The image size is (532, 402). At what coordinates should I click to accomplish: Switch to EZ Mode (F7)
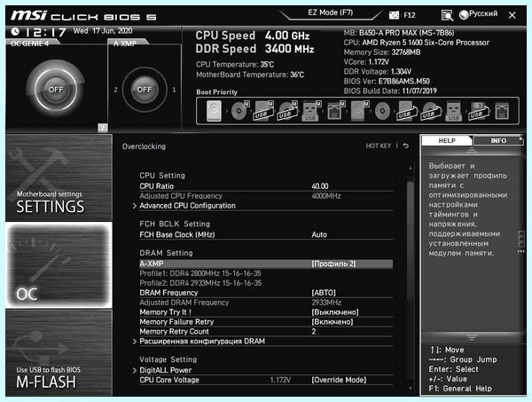pos(331,13)
